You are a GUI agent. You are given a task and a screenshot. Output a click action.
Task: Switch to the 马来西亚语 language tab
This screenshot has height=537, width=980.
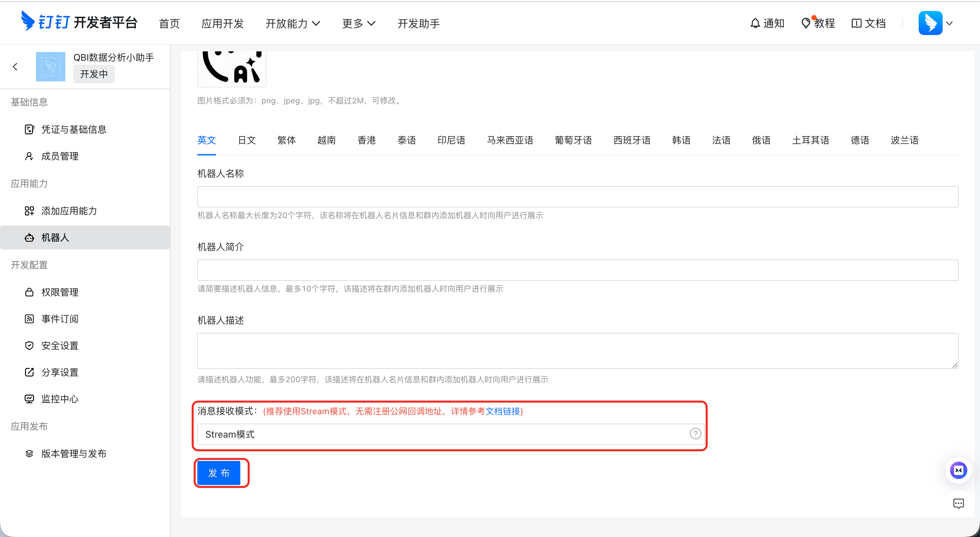[510, 140]
